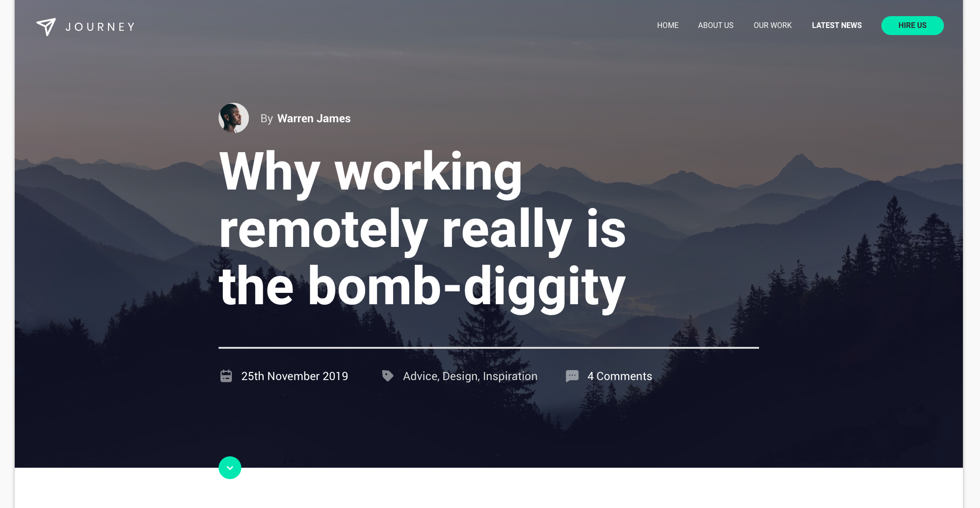The image size is (980, 508).
Task: Click the JOURNEY brand wordmark
Action: coord(100,27)
